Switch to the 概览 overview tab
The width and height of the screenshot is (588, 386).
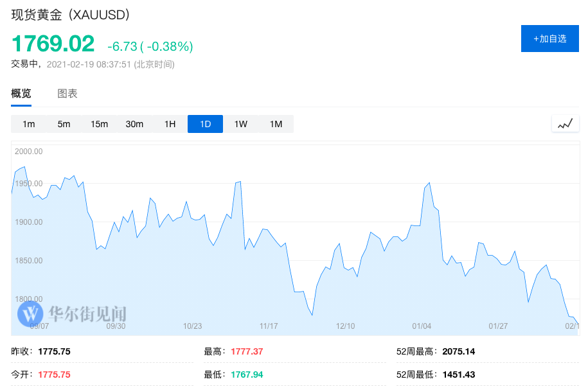click(21, 93)
